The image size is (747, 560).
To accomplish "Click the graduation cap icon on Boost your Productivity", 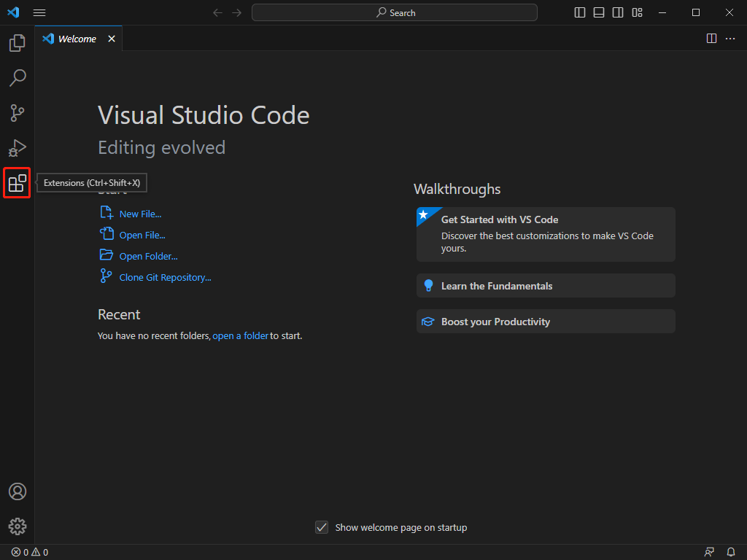I will point(427,322).
